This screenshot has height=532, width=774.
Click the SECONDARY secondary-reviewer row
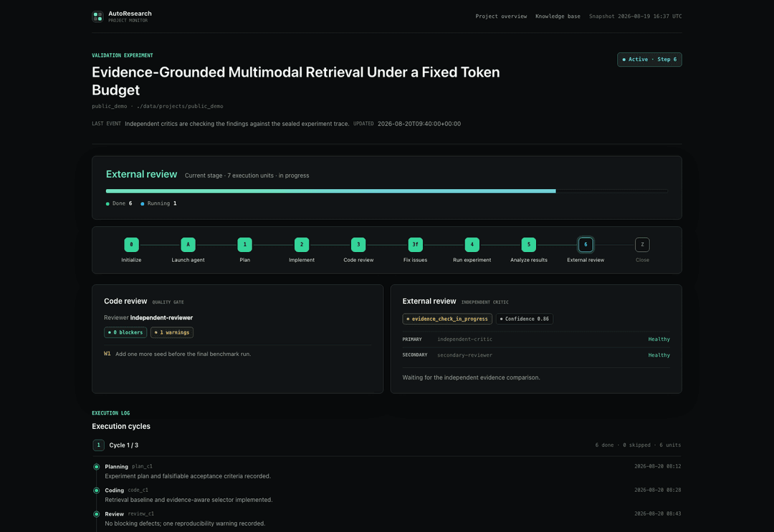tap(536, 355)
